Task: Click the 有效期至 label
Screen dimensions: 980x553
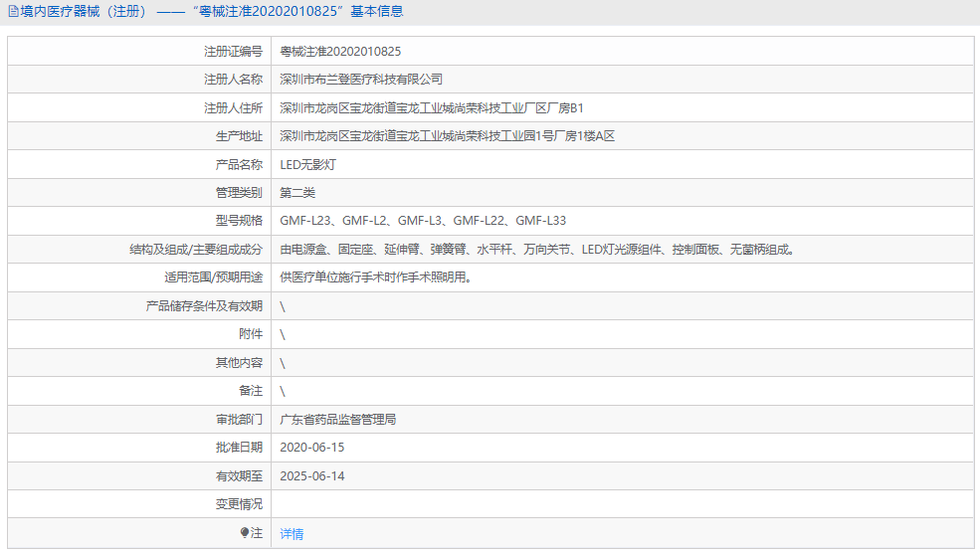Action: point(240,476)
